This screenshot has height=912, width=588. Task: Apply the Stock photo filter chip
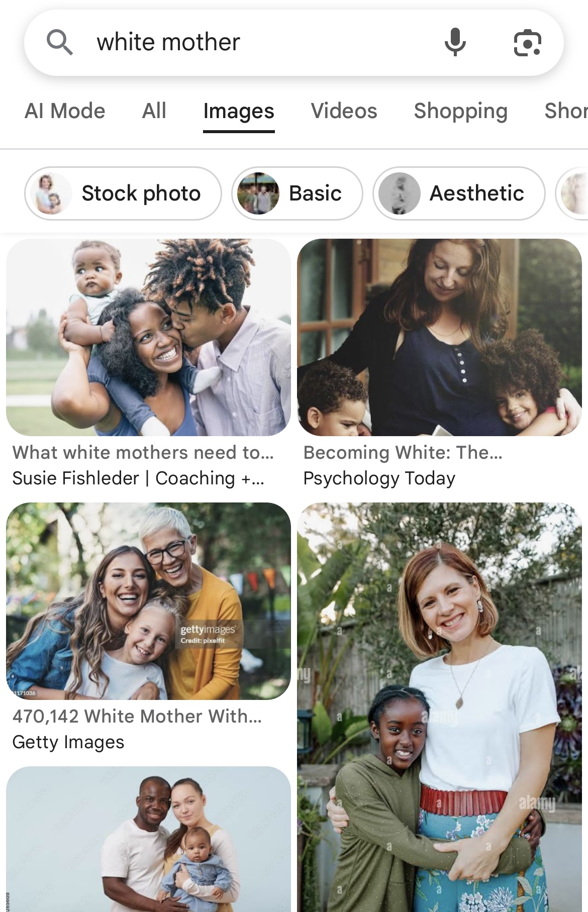click(123, 193)
